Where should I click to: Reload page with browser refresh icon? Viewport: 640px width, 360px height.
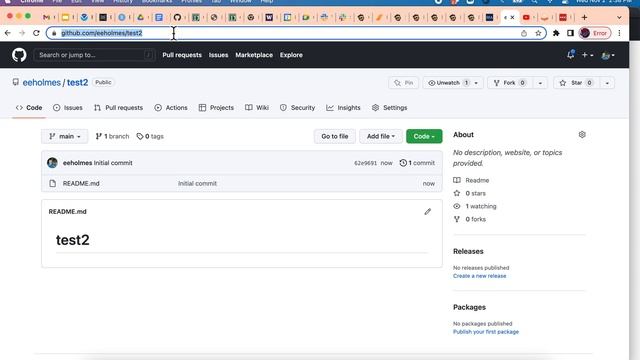coord(36,33)
